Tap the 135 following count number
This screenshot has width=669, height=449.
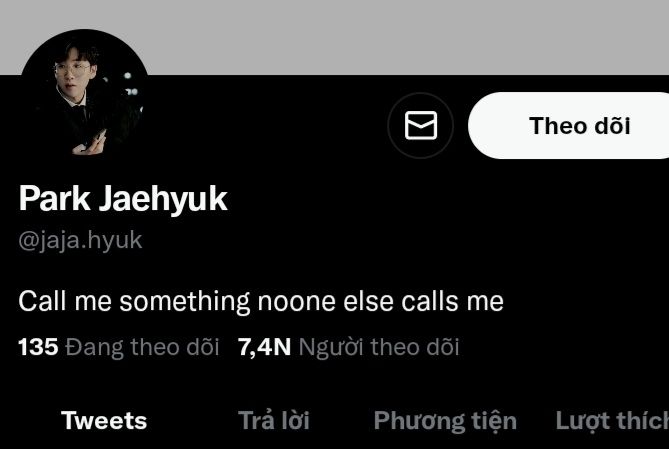38,347
